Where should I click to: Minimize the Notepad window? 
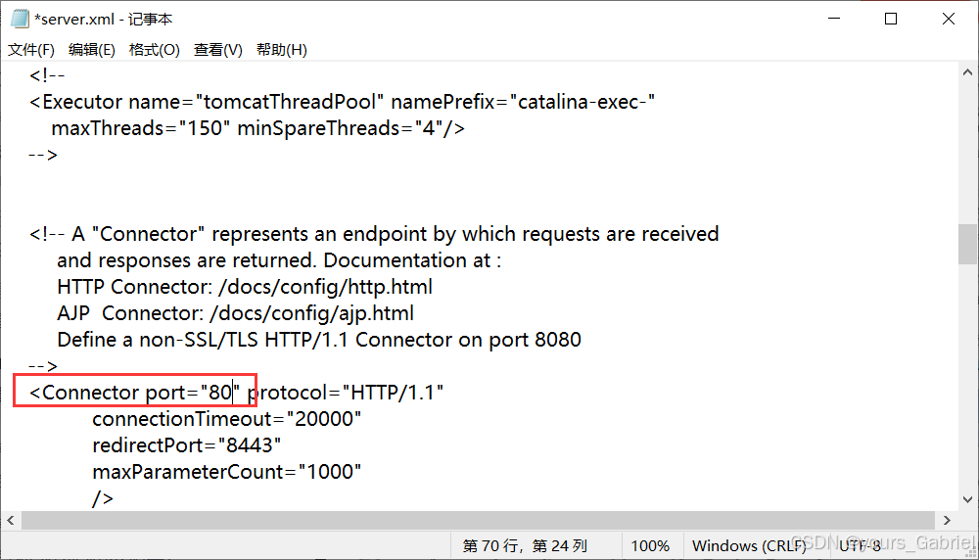pos(833,19)
